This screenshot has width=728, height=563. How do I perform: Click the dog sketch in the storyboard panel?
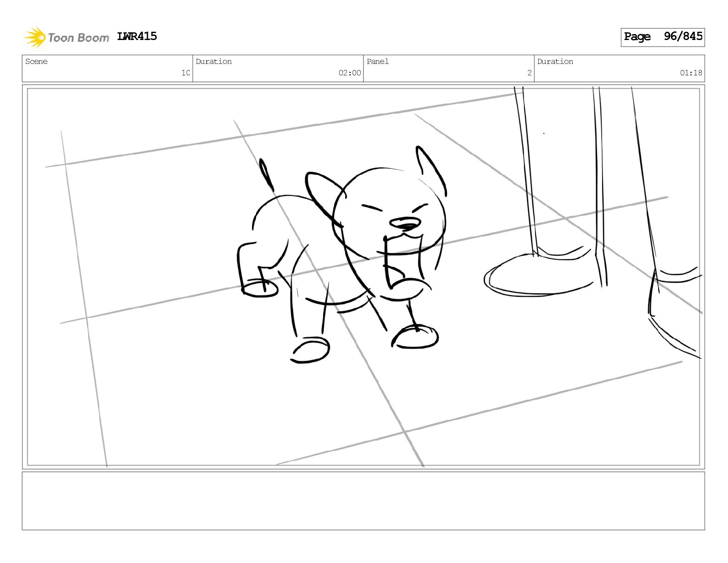(342, 254)
